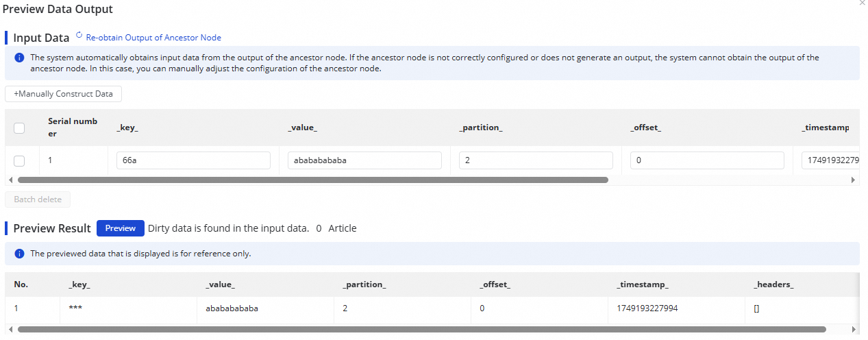Click the _offset_ input field showing 0

707,160
